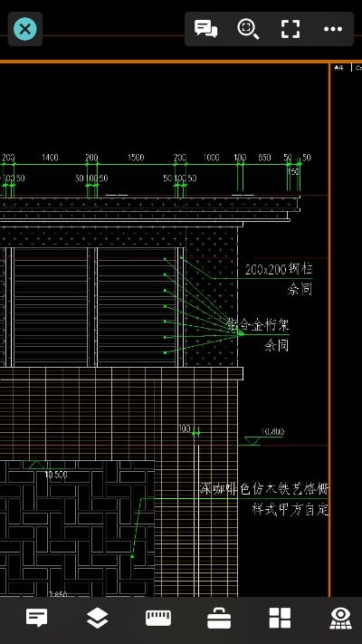Screen dimensions: 362x644
Task: Activate the zoom window magnifier tool
Action: point(248,29)
